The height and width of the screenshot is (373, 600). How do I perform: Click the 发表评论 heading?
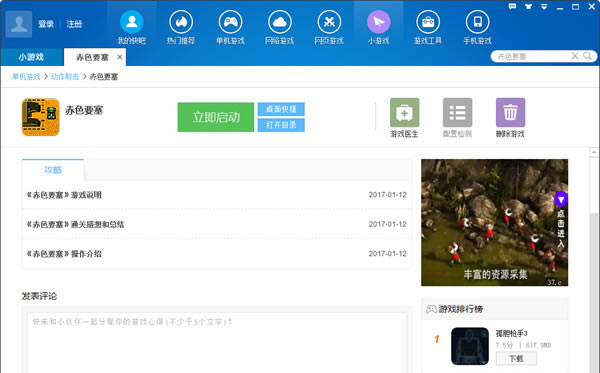tap(39, 296)
